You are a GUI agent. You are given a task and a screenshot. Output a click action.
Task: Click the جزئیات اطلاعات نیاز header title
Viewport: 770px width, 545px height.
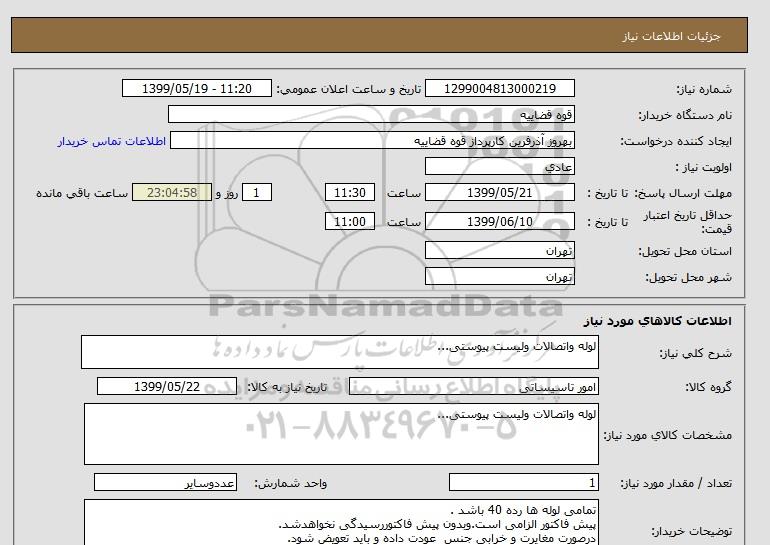[671, 36]
